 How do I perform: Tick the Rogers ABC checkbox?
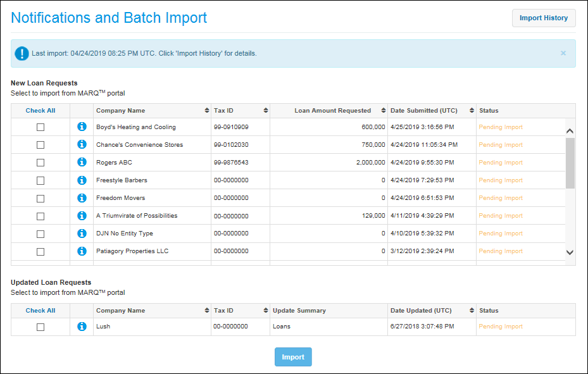(41, 163)
